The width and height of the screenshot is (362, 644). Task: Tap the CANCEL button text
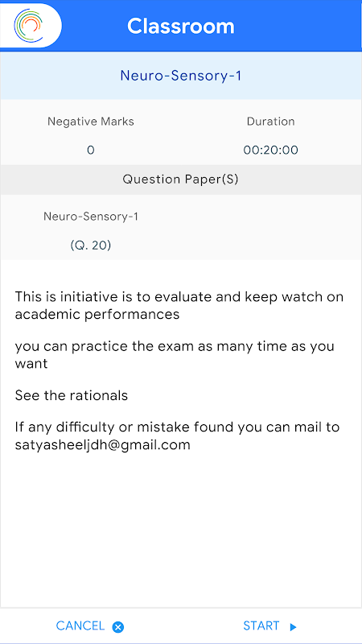tap(80, 625)
